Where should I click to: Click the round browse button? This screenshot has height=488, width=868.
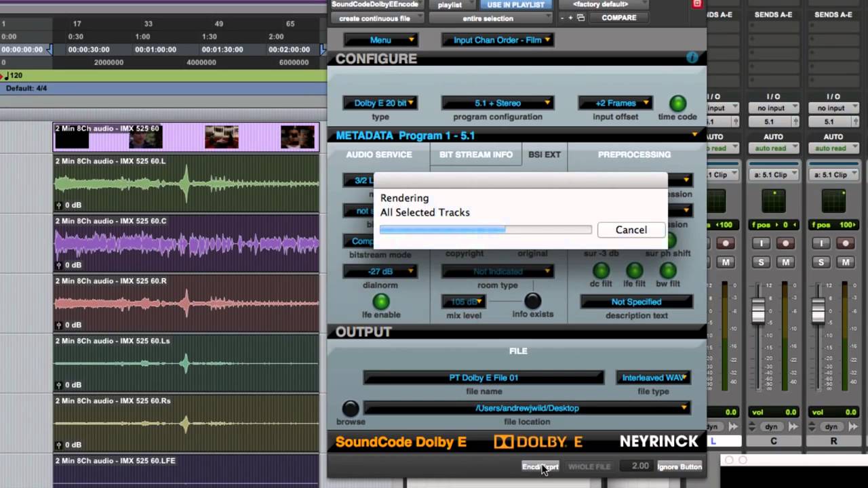point(350,408)
